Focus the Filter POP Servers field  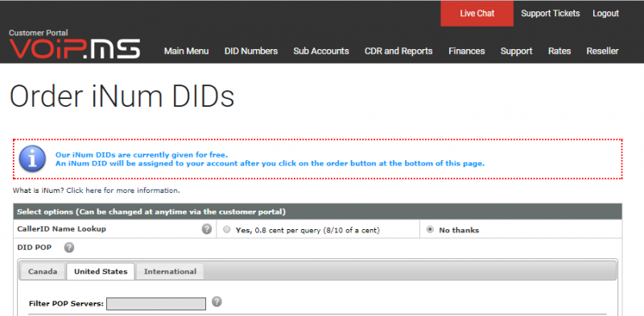156,304
